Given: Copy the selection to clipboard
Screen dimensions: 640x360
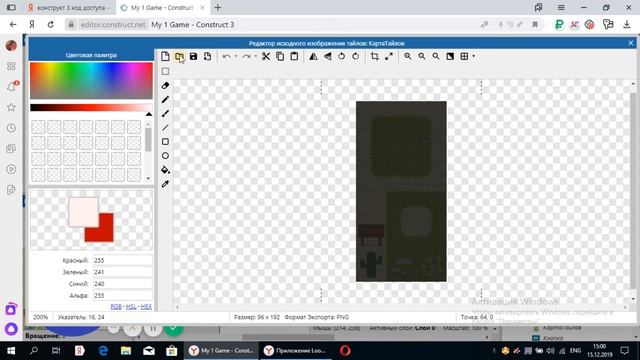Looking at the screenshot, I should pos(280,56).
